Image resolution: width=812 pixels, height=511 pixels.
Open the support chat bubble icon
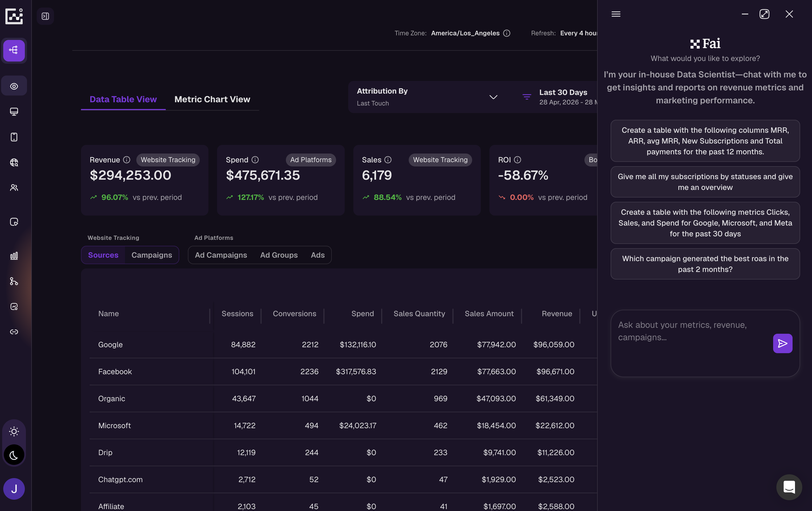789,487
